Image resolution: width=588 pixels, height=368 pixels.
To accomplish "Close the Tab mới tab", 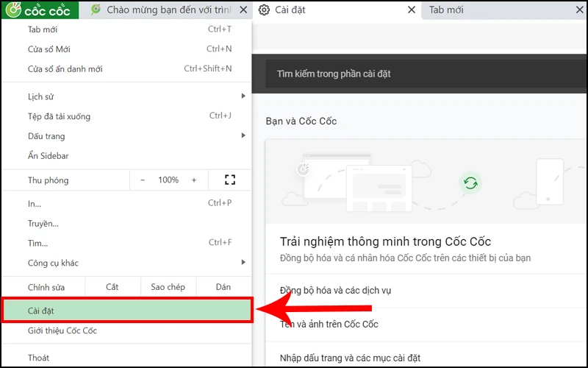I will 580,10.
